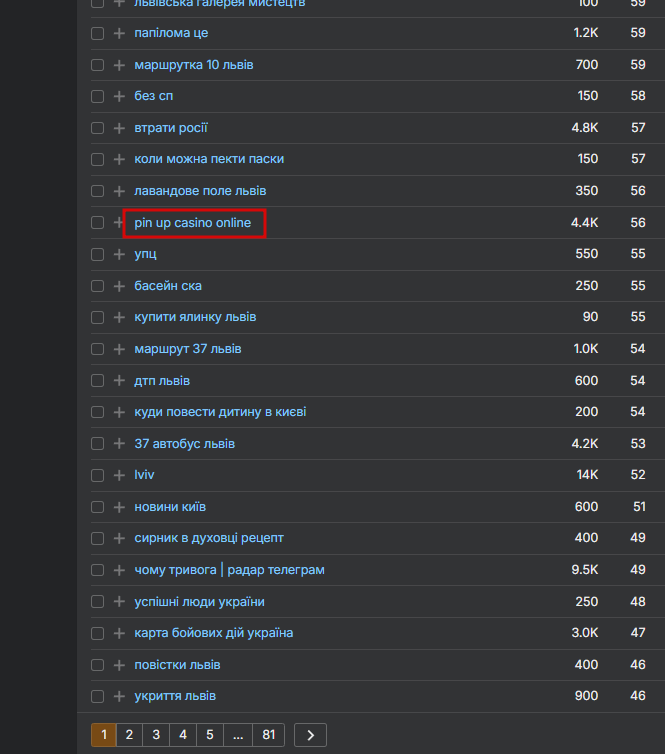Screen dimensions: 665x754
Task: Click value 51 in новини київ row
Action: click(639, 507)
